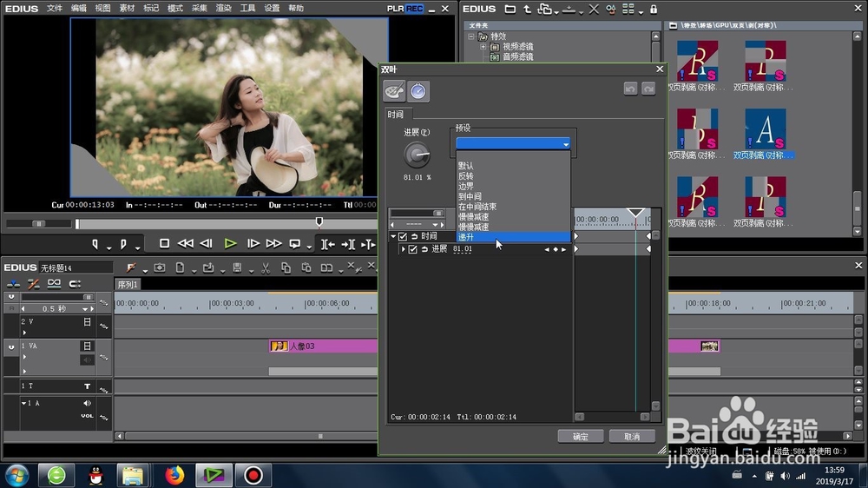Select the 人像03 clip on the timeline

pos(323,346)
